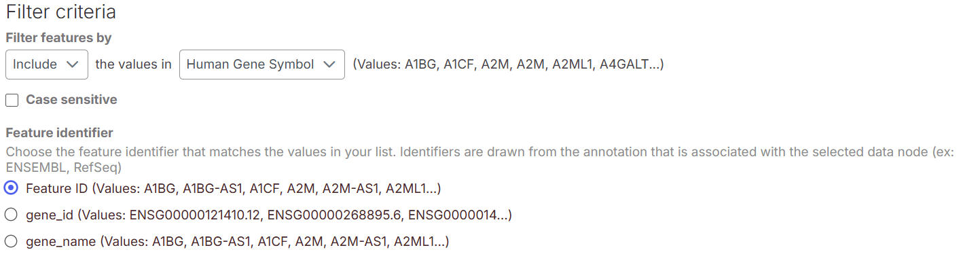The height and width of the screenshot is (269, 980).
Task: Select the gene_id radio button
Action: point(11,215)
